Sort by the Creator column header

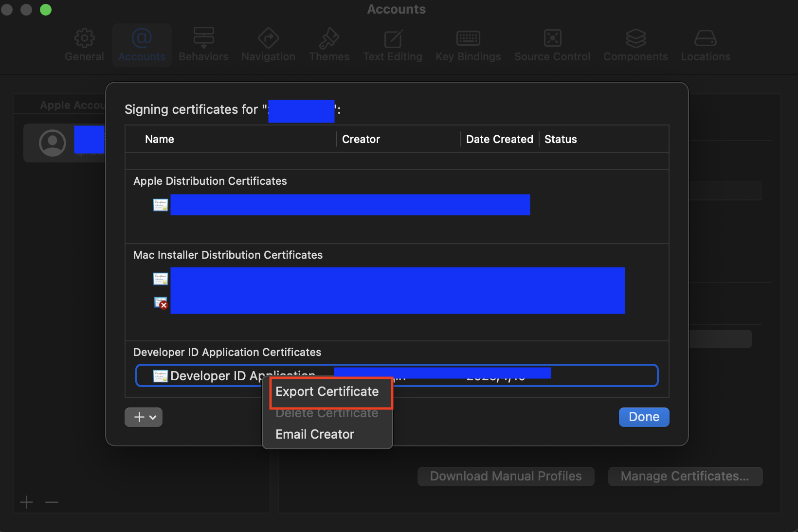[x=361, y=139]
